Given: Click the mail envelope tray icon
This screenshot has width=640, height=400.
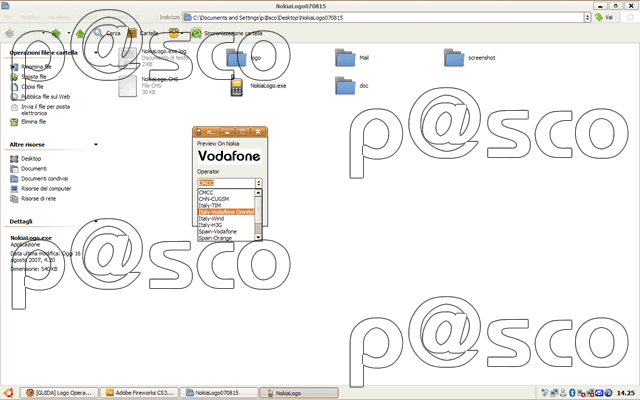Looking at the screenshot, I should point(599,393).
